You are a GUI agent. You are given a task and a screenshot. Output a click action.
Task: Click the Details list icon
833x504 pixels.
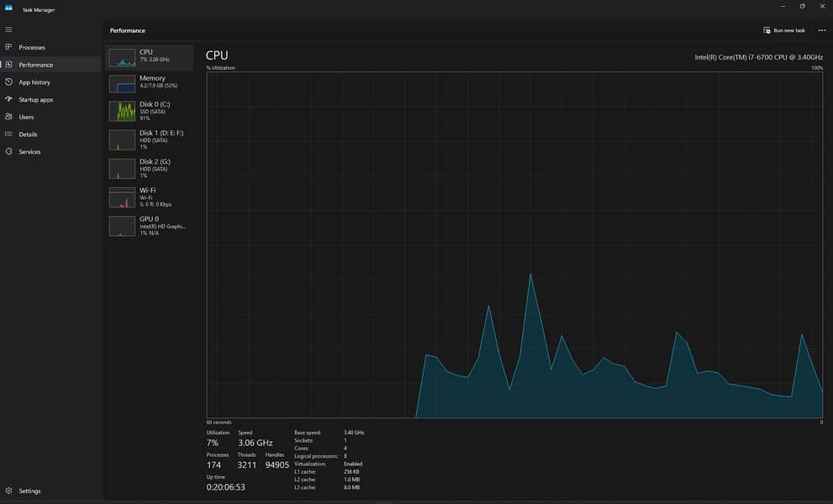pyautogui.click(x=8, y=134)
